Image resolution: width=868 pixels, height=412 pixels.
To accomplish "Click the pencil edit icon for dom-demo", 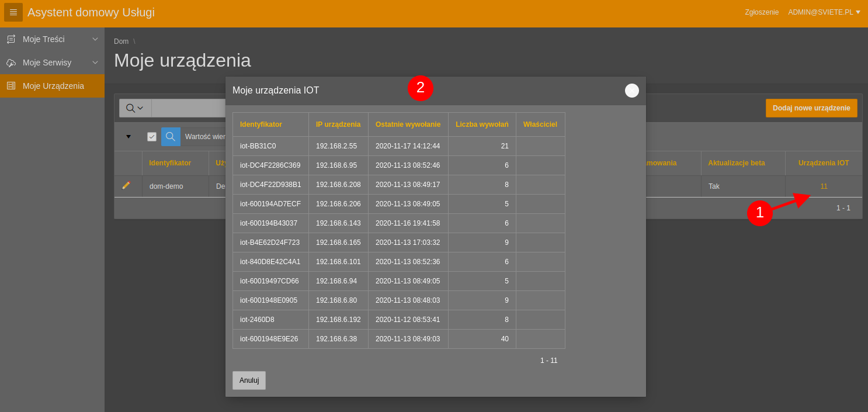I will coord(126,185).
